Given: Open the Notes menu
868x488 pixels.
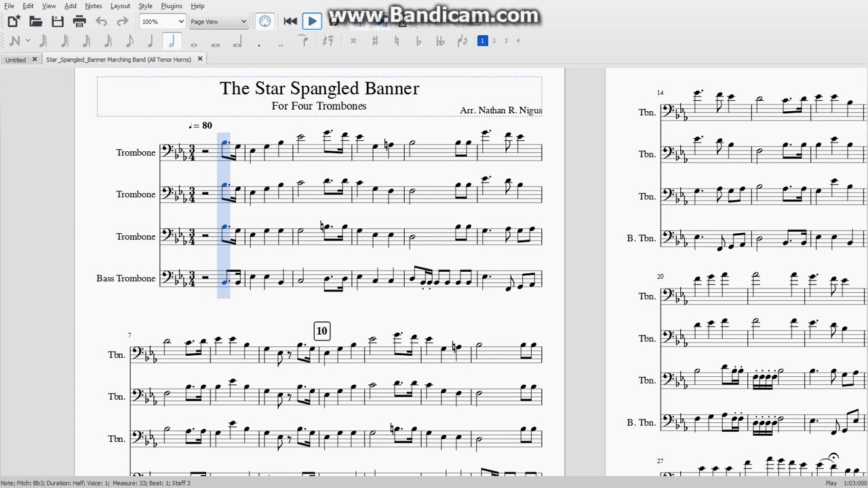Looking at the screenshot, I should tap(94, 6).
